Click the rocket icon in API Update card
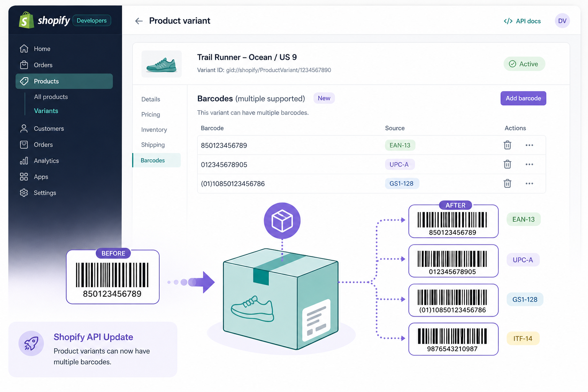 tap(31, 343)
